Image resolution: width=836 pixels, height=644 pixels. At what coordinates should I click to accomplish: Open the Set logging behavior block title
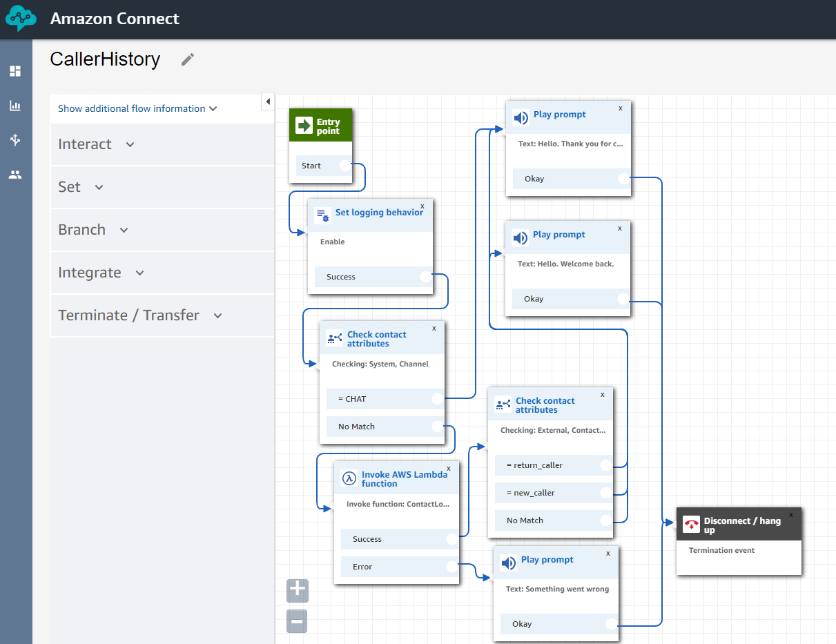click(379, 213)
